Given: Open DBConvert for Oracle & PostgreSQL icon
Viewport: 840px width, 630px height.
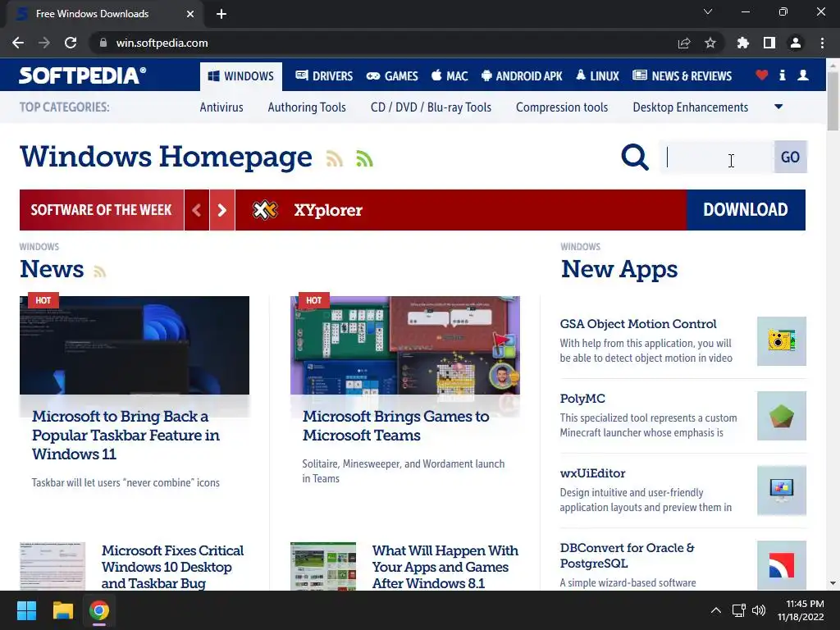Looking at the screenshot, I should [x=781, y=565].
